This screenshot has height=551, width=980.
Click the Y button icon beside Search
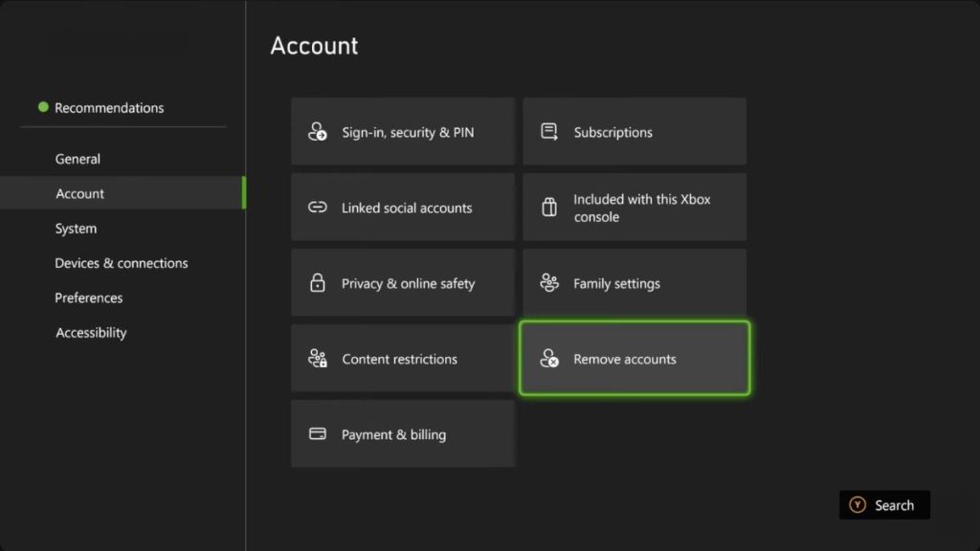pyautogui.click(x=857, y=505)
